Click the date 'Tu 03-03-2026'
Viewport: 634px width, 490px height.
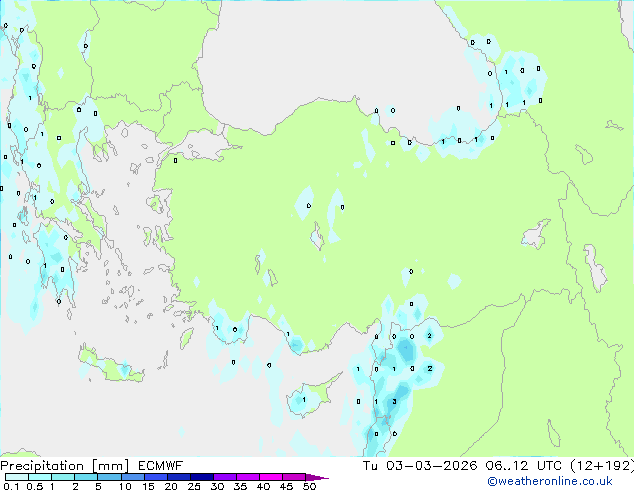(x=420, y=466)
